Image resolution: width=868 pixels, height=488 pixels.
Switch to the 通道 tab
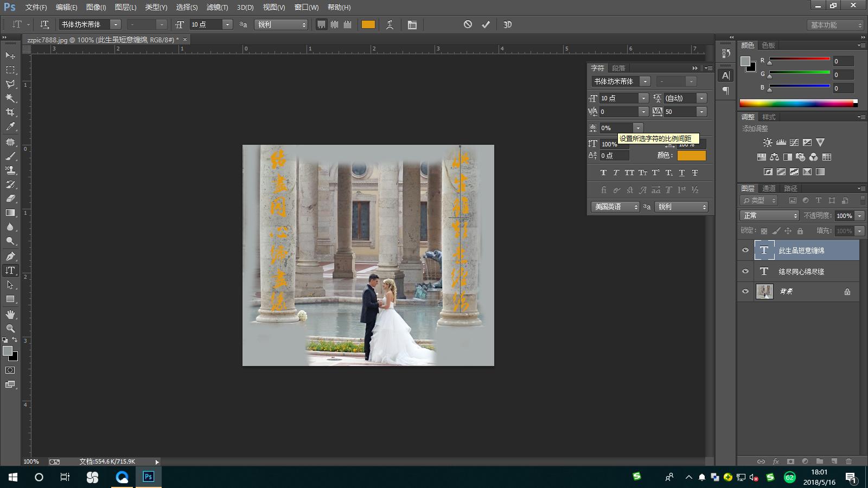coord(769,188)
